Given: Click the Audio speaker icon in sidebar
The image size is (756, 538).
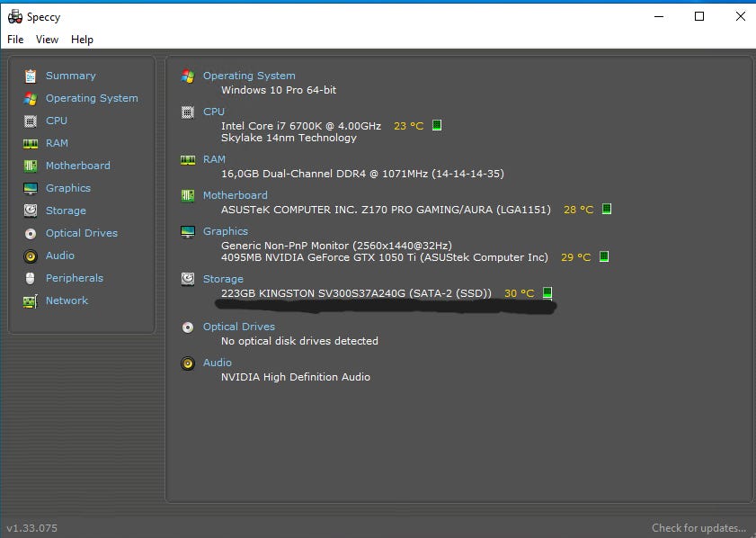Looking at the screenshot, I should coord(31,256).
